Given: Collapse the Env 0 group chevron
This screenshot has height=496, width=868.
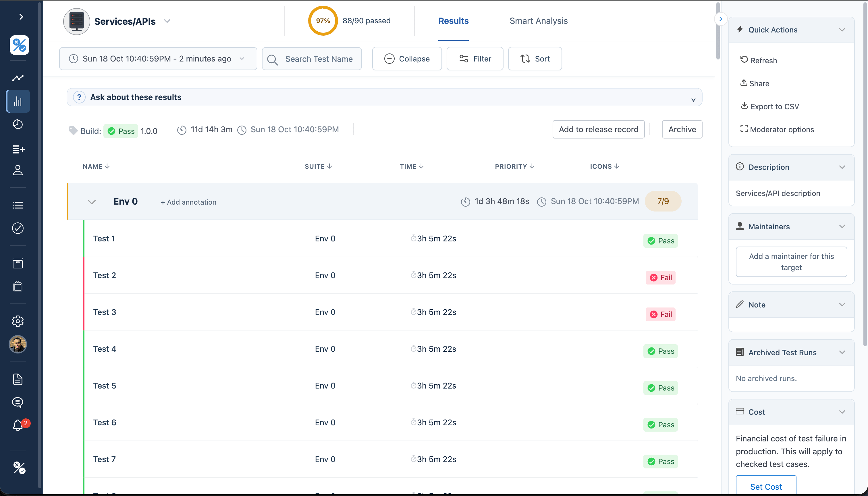Looking at the screenshot, I should point(92,202).
